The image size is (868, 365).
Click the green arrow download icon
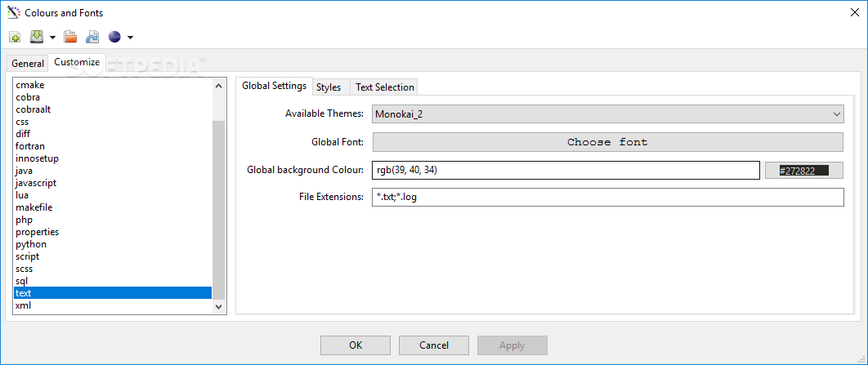tap(36, 37)
